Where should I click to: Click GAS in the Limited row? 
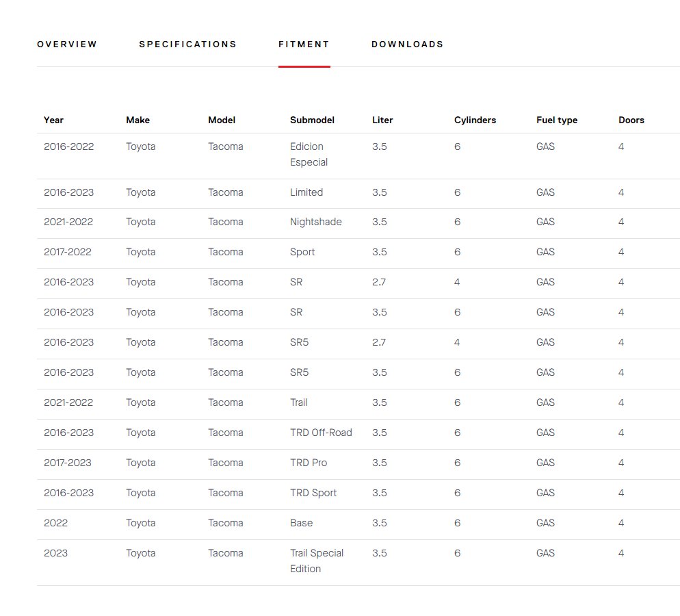[x=545, y=192]
